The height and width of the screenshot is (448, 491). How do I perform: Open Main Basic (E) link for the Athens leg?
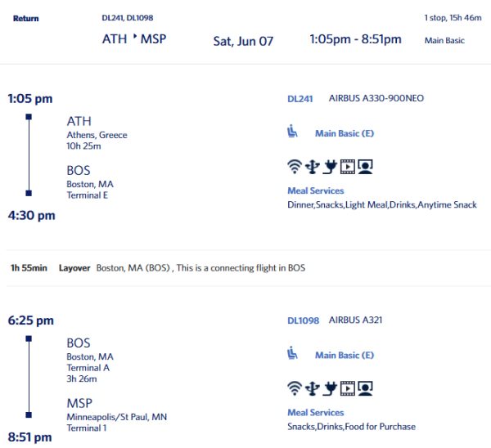345,133
